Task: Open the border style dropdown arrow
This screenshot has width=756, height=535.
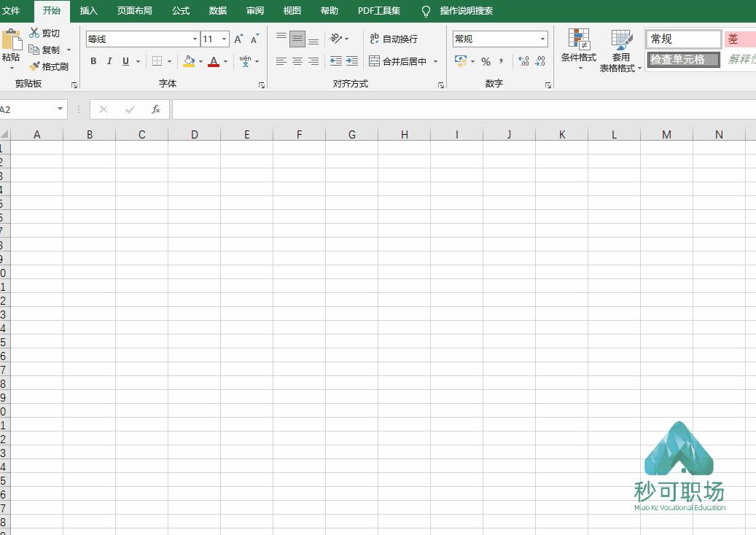Action: point(168,61)
